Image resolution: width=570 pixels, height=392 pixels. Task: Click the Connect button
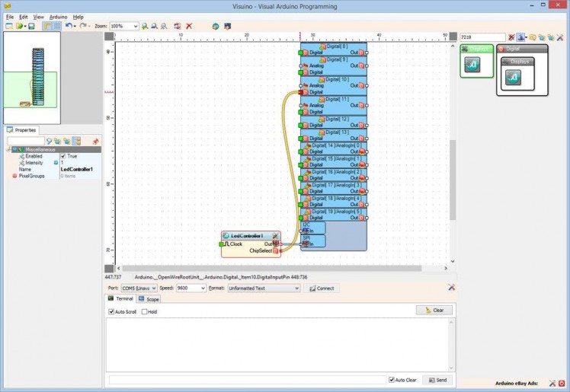coord(322,288)
